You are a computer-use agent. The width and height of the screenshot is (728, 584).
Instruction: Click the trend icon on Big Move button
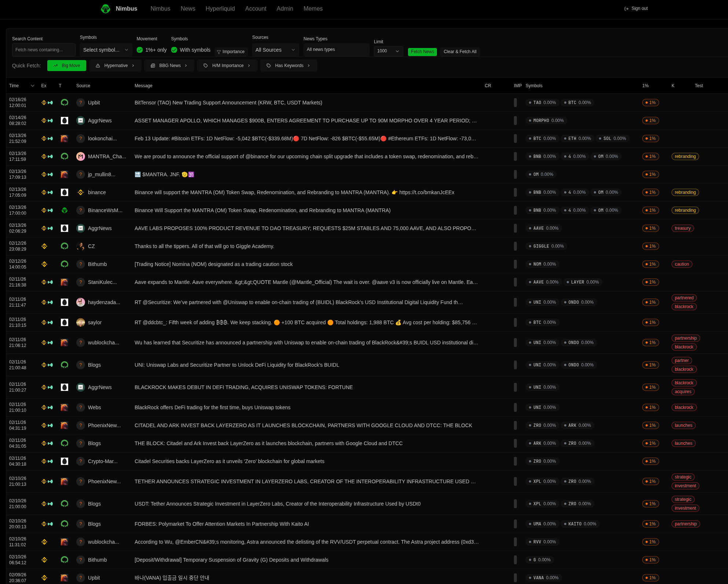click(x=56, y=66)
